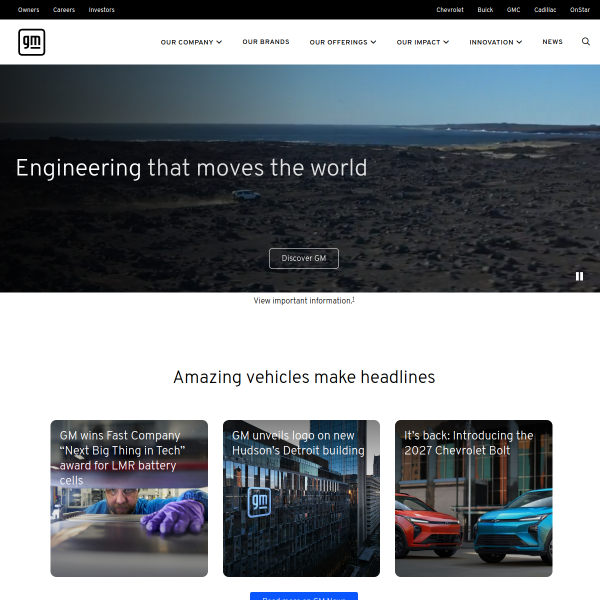600x600 pixels.
Task: Visit the Careers link
Action: (x=64, y=9)
